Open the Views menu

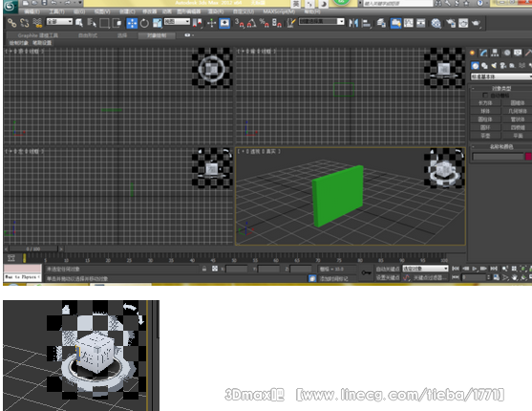(102, 11)
